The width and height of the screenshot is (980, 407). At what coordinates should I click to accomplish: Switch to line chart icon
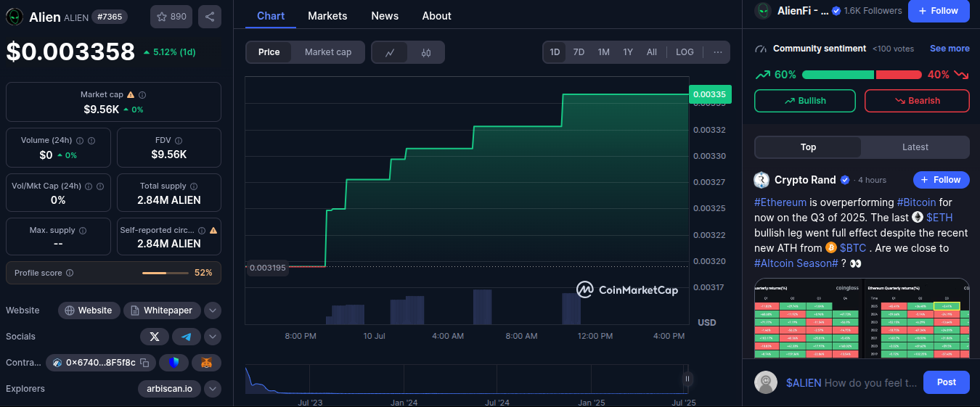point(390,52)
